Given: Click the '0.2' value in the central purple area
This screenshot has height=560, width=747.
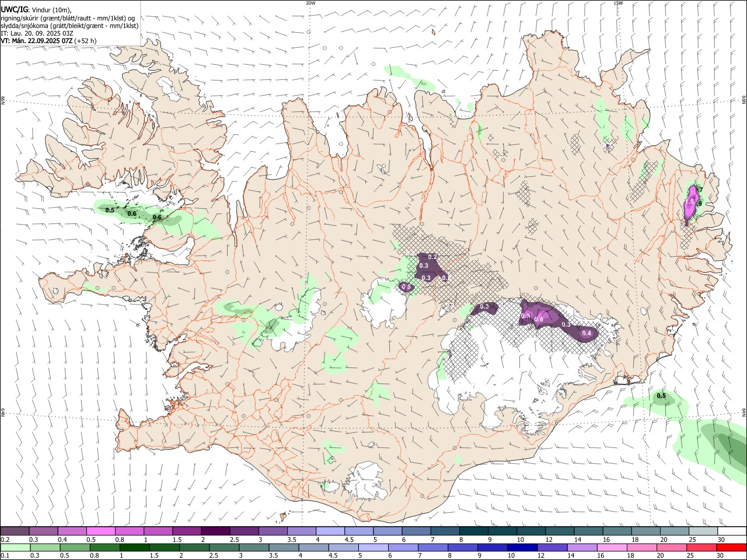Looking at the screenshot, I should point(433,257).
